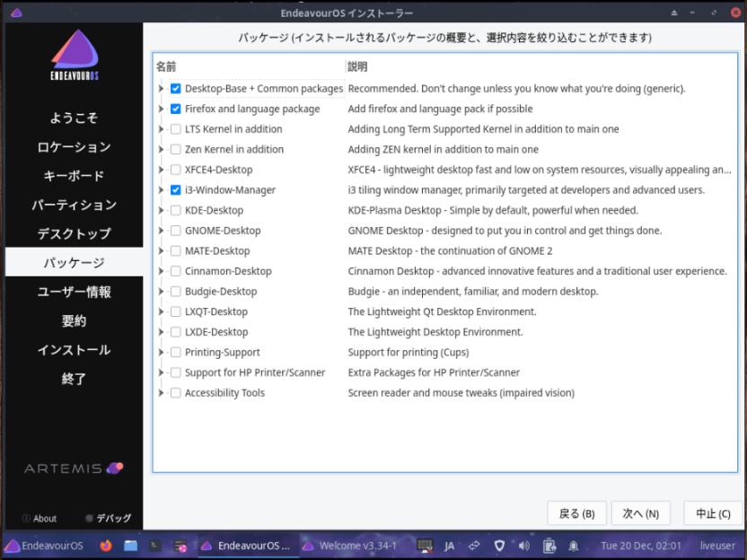Click the 次へ (N) next button
The width and height of the screenshot is (747, 560).
641,513
